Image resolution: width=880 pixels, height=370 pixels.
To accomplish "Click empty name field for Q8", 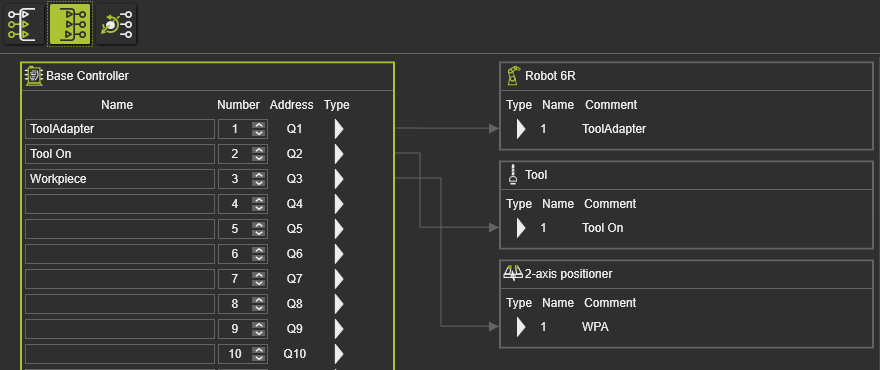I will pos(120,304).
